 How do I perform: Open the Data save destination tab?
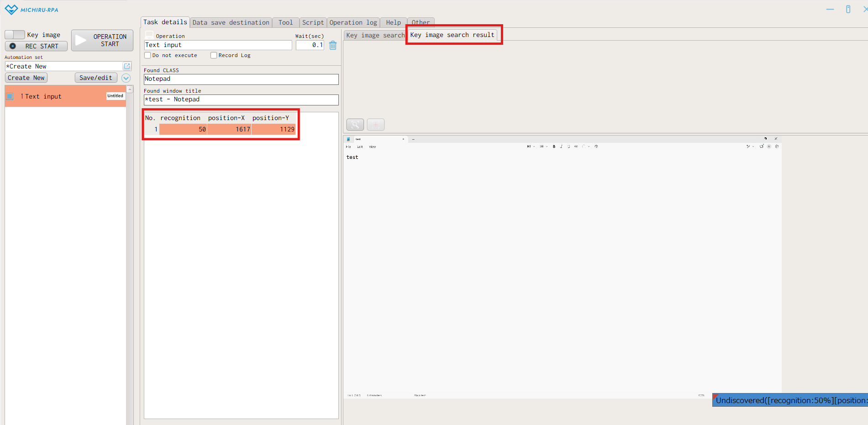tap(231, 22)
